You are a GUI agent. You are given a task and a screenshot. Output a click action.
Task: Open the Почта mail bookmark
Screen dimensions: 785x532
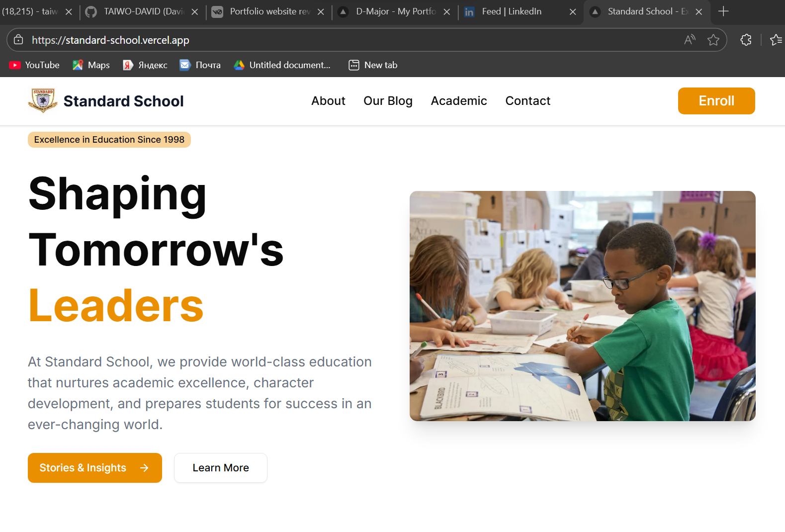(200, 65)
